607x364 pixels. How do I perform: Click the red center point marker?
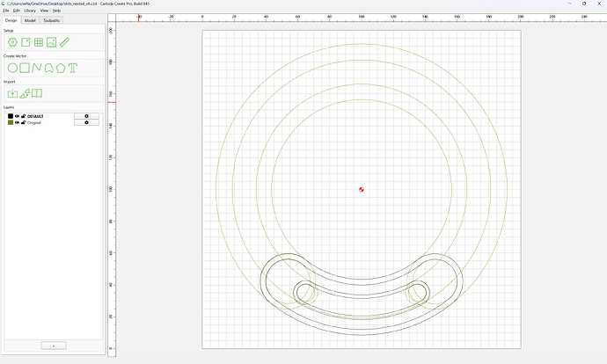click(362, 189)
